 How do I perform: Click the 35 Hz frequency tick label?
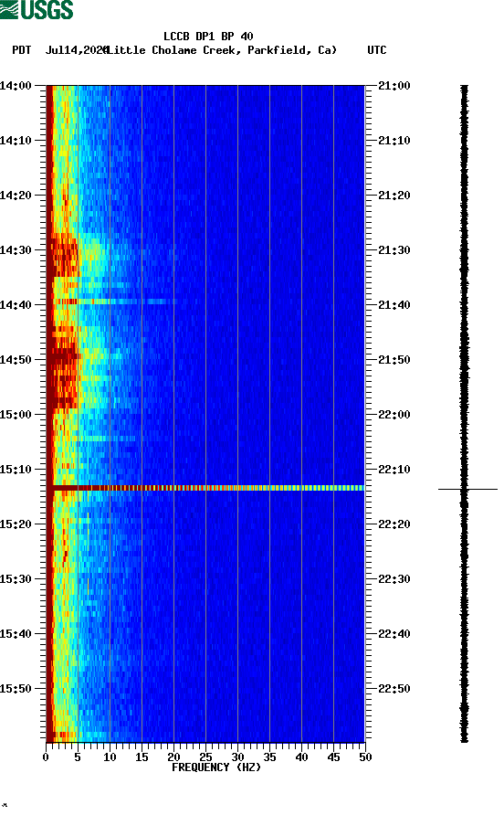pyautogui.click(x=269, y=757)
